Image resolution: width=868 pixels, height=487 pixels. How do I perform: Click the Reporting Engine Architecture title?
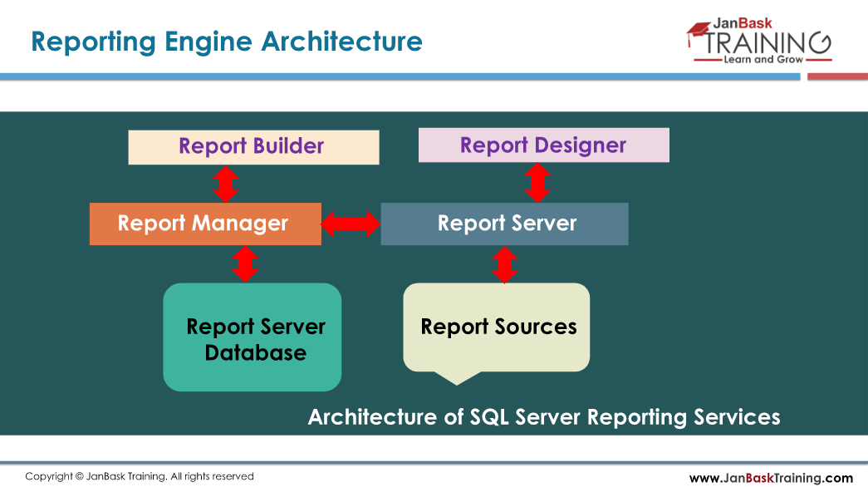tap(226, 41)
